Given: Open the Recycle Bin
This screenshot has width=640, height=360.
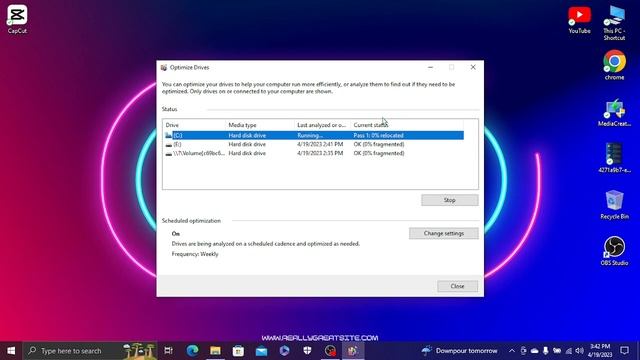Looking at the screenshot, I should 614,204.
